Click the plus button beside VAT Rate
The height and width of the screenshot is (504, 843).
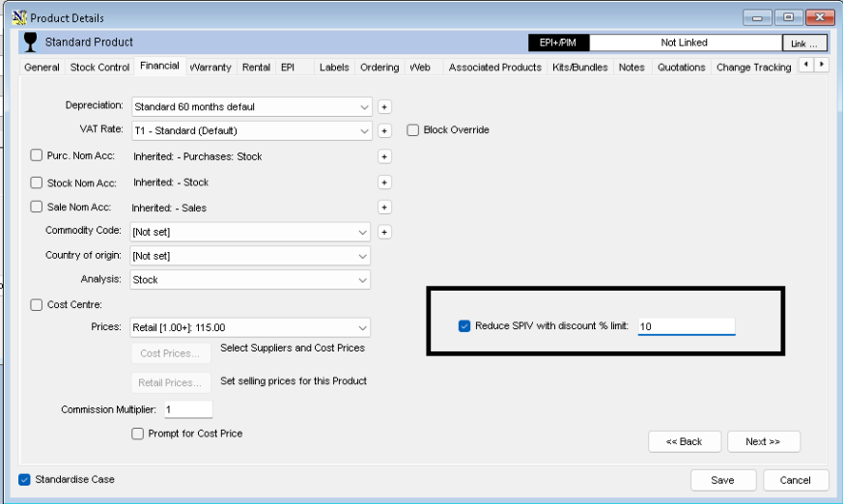click(384, 130)
